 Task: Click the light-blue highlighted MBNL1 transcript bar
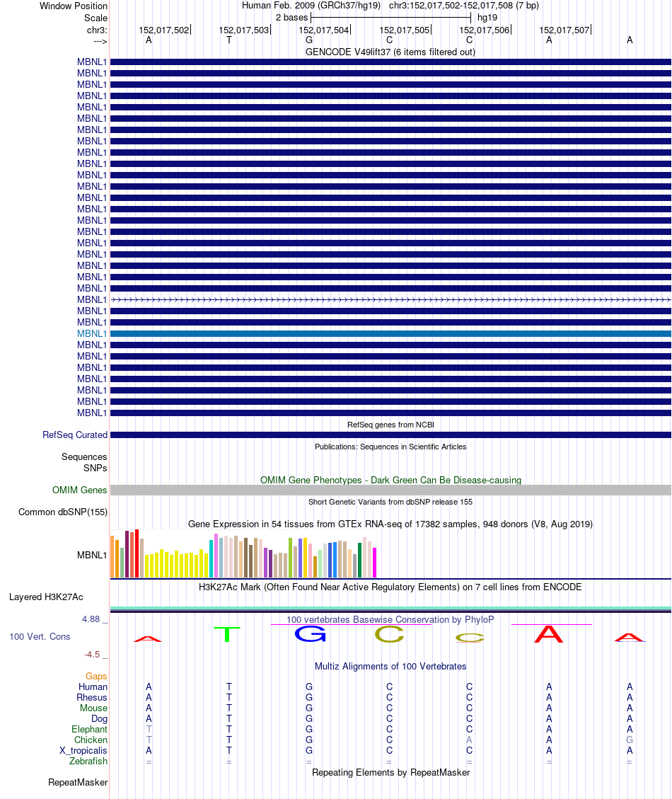[390, 334]
